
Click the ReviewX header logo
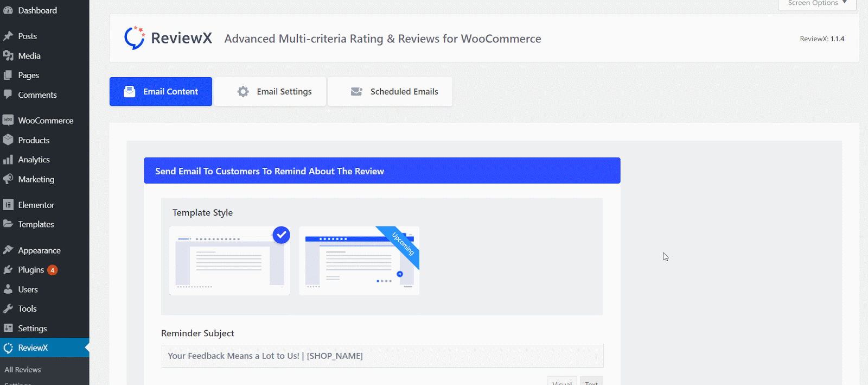(x=168, y=38)
